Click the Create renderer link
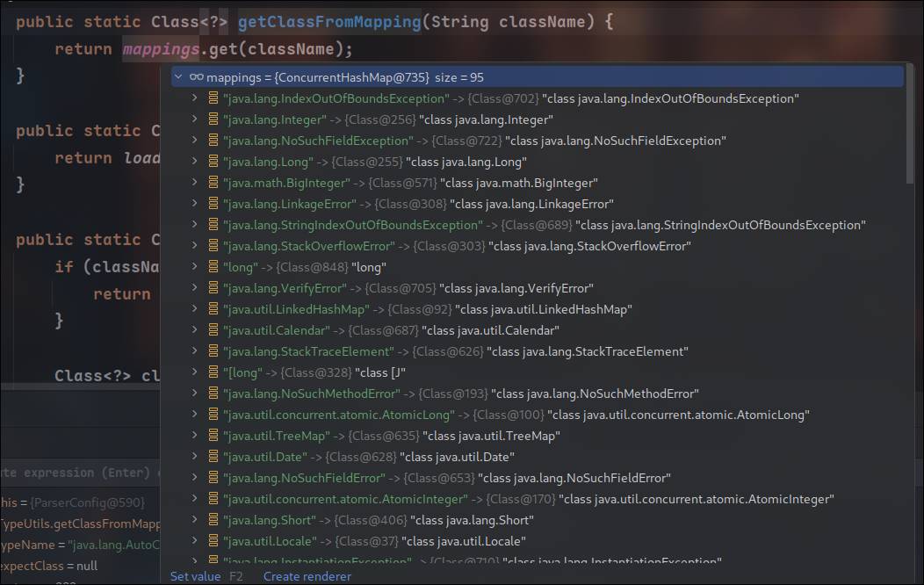 (x=307, y=576)
